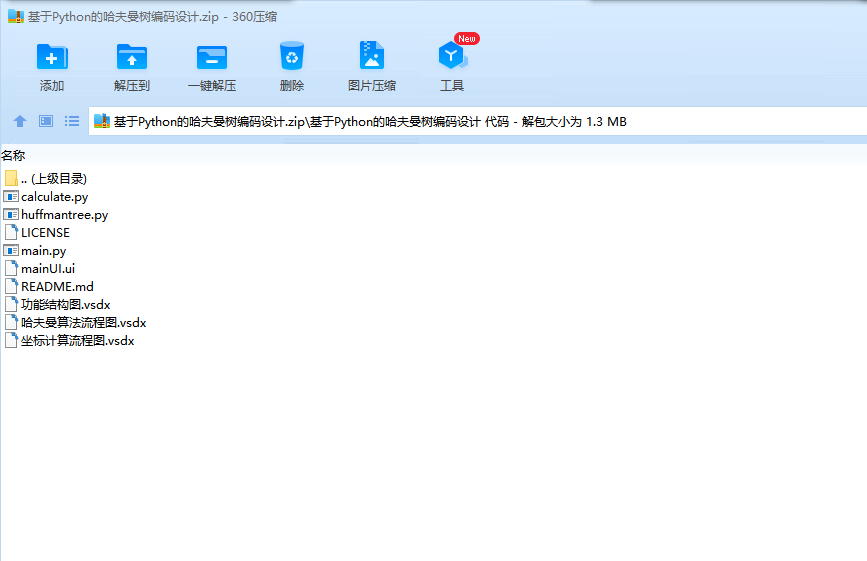Click the file icon of README.md
Viewport: 867px width, 561px height.
[11, 286]
